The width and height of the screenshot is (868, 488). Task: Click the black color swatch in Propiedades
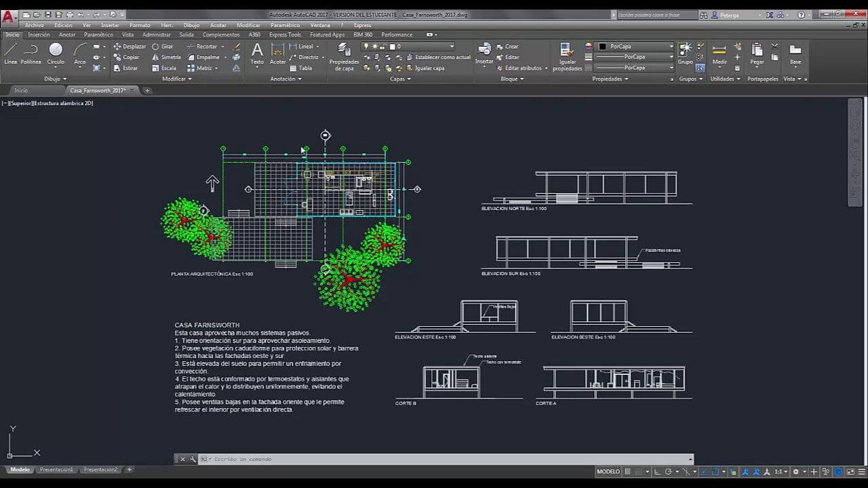coord(602,47)
